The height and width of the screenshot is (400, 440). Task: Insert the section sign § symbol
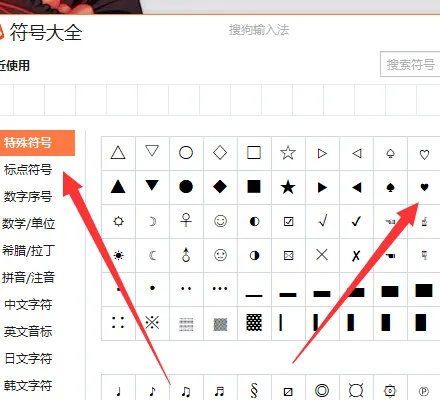(254, 390)
